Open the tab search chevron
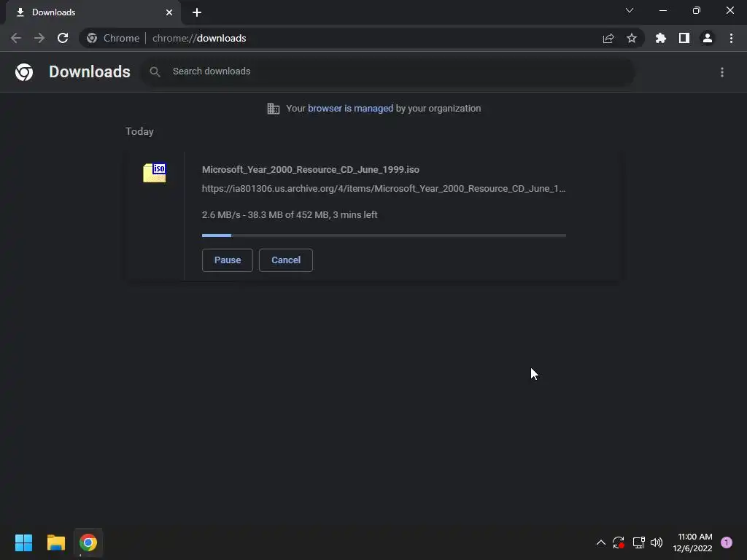This screenshot has height=560, width=747. click(630, 10)
